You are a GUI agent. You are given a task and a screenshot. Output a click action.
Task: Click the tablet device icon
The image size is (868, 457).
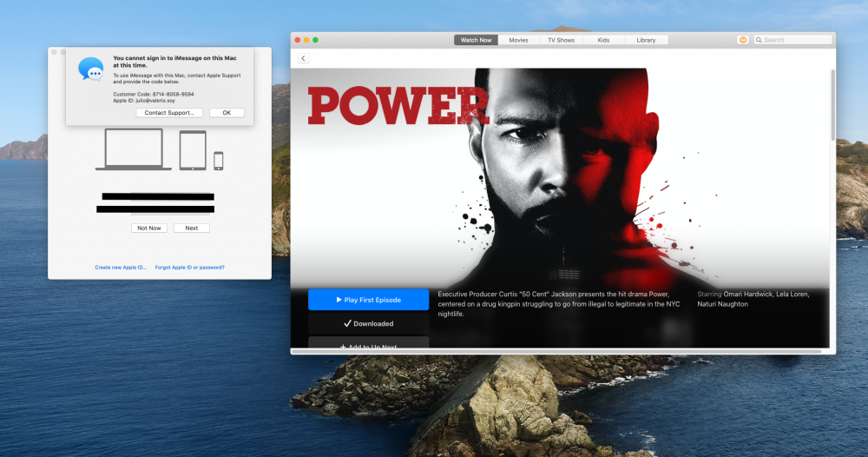pos(193,150)
